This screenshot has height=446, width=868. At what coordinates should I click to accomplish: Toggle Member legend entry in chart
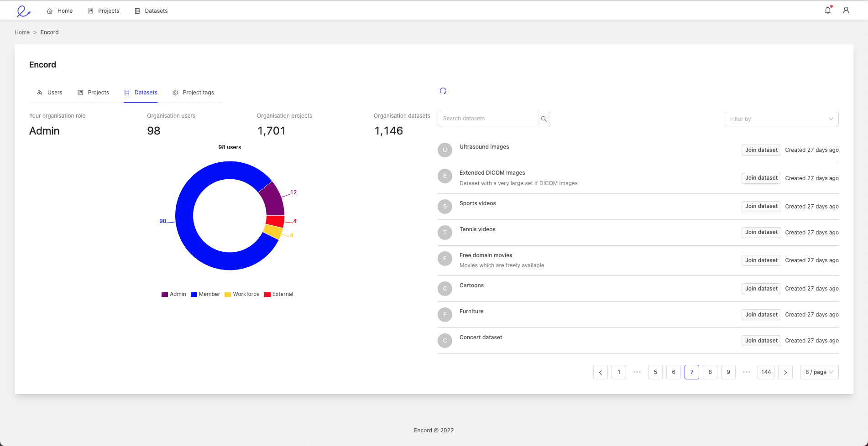pos(205,295)
